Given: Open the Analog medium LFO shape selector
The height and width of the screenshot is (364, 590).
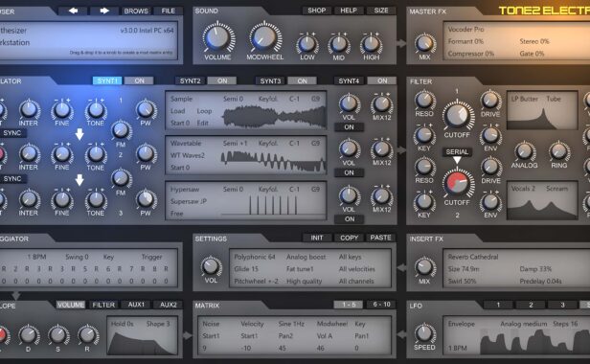Looking at the screenshot, I should (x=523, y=324).
